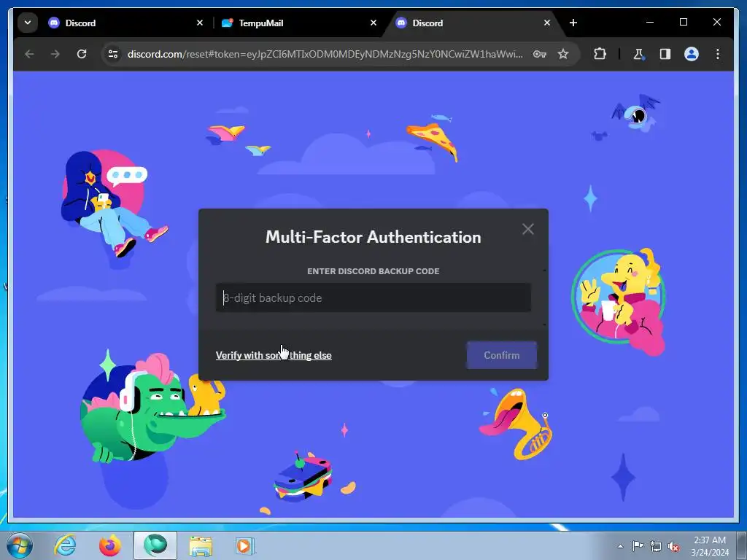
Task: Minimize the Chrome window
Action: (650, 23)
